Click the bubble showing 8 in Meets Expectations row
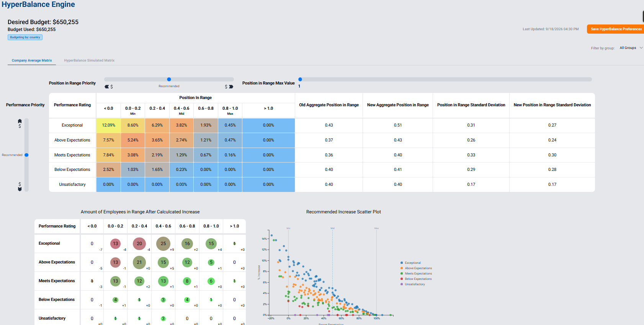644x325 pixels. point(187,281)
